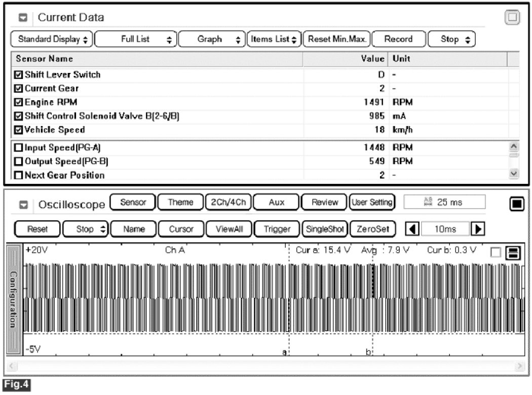
Task: Maximize the Current Data panel
Action: (513, 17)
